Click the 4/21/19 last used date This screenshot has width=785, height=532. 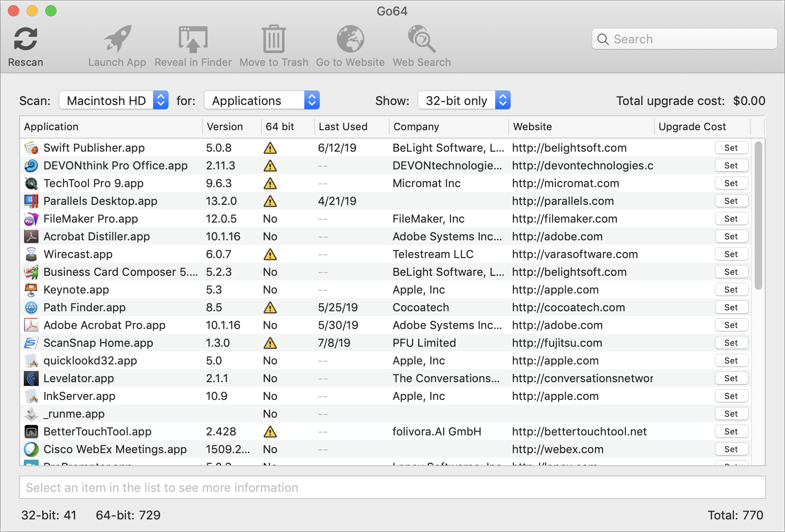pos(337,201)
